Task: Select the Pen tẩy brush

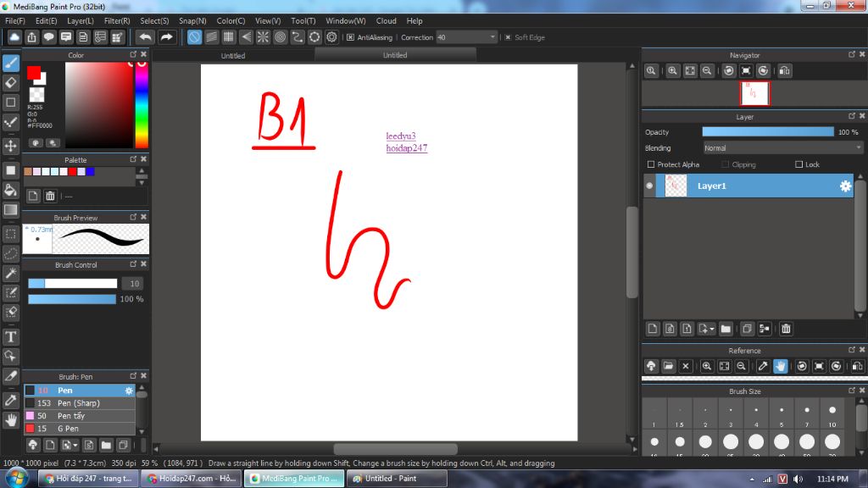Action: tap(79, 415)
